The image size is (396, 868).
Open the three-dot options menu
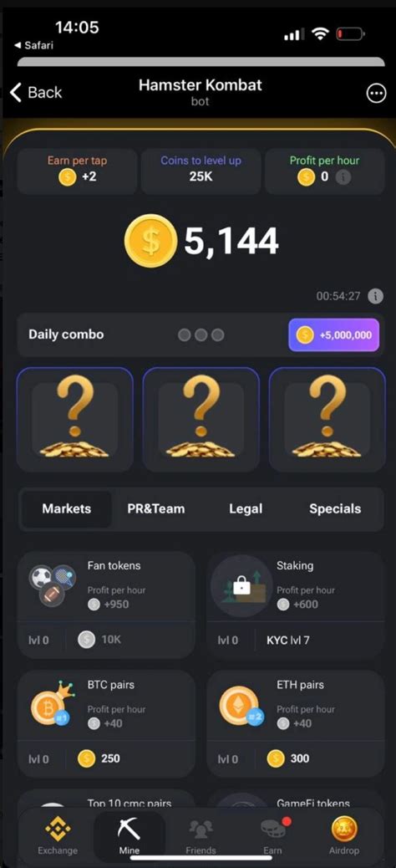coord(376,94)
